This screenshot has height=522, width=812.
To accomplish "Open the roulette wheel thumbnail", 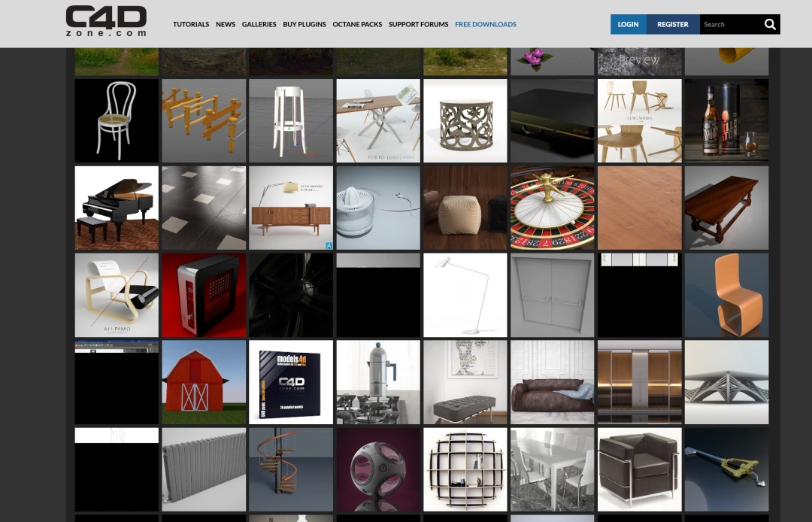I will (x=553, y=208).
